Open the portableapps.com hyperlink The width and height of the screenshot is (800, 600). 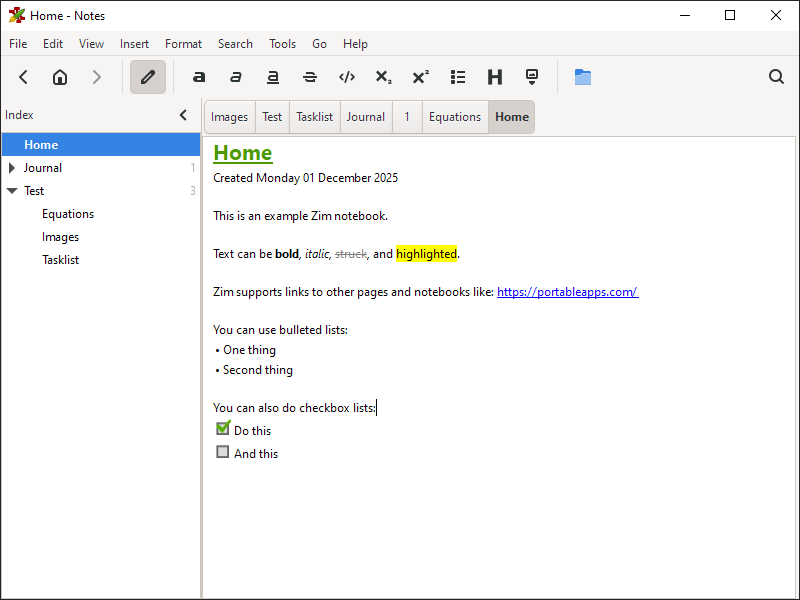[566, 292]
